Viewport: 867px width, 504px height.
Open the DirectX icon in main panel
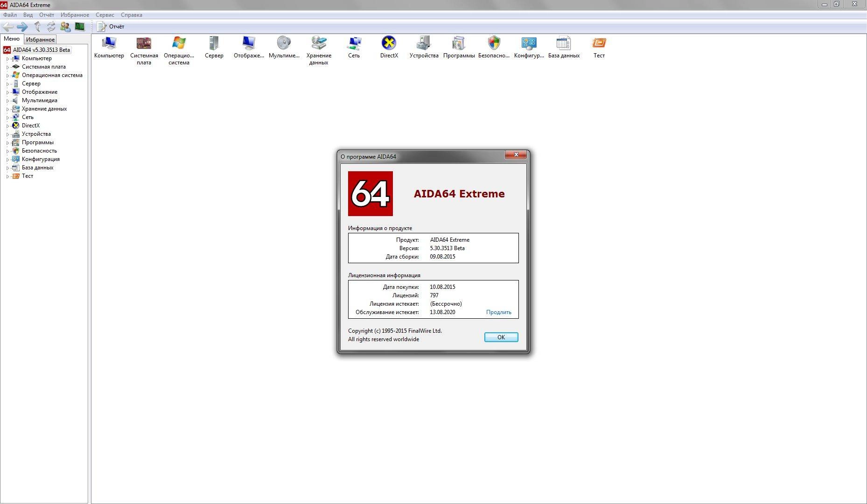pyautogui.click(x=389, y=47)
